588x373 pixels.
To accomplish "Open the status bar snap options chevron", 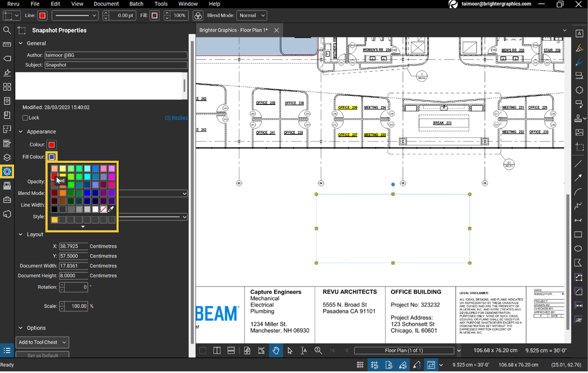I will click(x=441, y=365).
